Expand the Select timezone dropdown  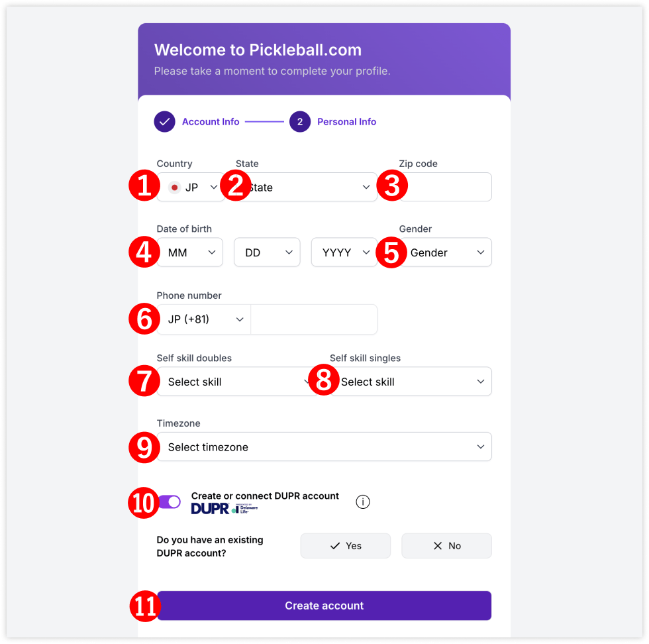point(324,447)
